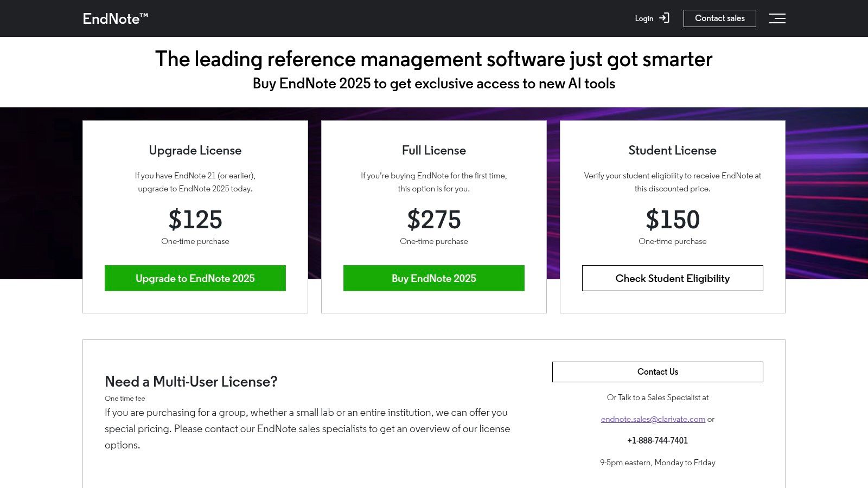The width and height of the screenshot is (868, 488).
Task: Click the sales phone number +1-888-744-7401
Action: pyautogui.click(x=658, y=440)
